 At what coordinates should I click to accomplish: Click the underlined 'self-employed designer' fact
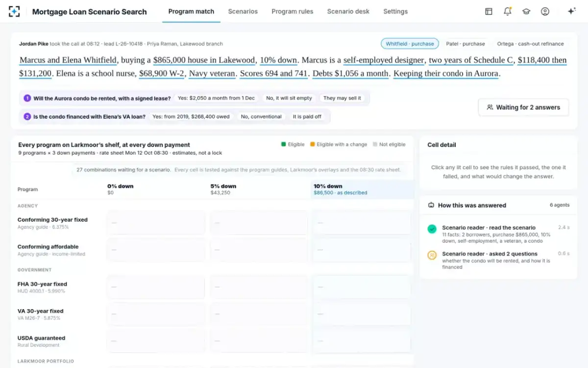(384, 60)
